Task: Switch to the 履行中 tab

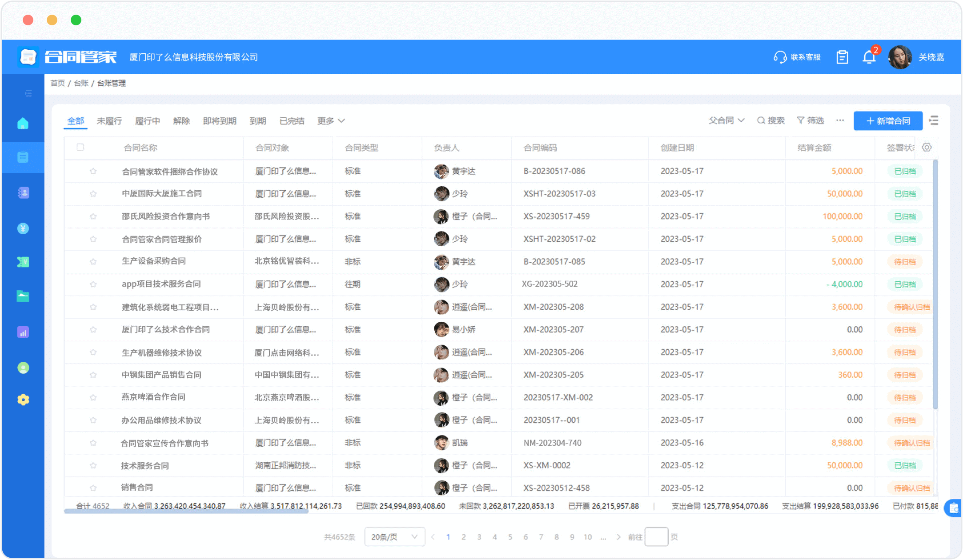Action: [148, 121]
